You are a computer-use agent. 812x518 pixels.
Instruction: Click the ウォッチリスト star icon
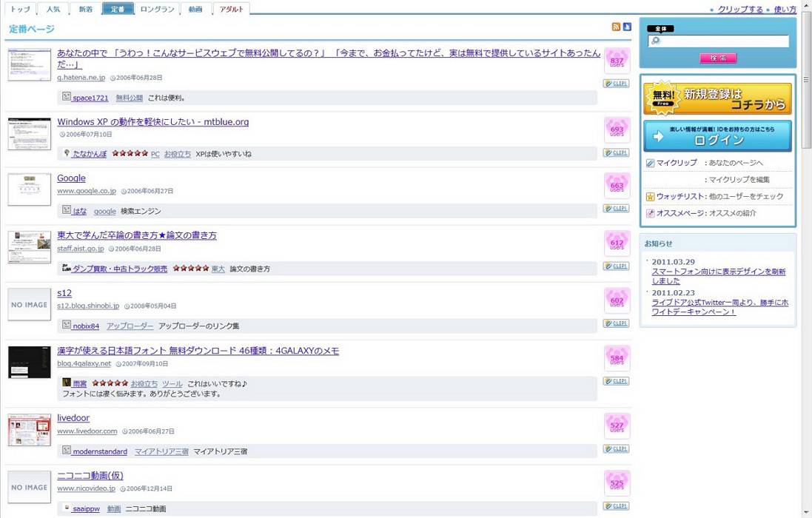[650, 197]
